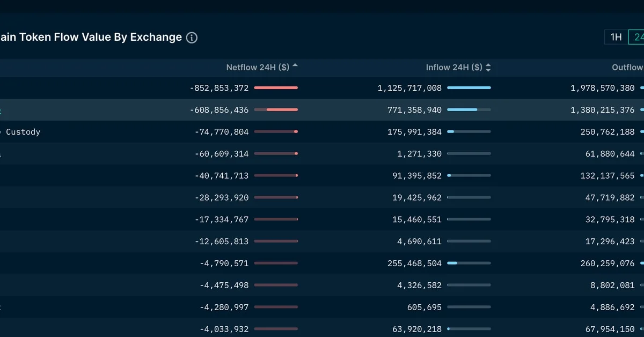Image resolution: width=644 pixels, height=337 pixels.
Task: Select netflow value -4,790,571
Action: (x=224, y=264)
